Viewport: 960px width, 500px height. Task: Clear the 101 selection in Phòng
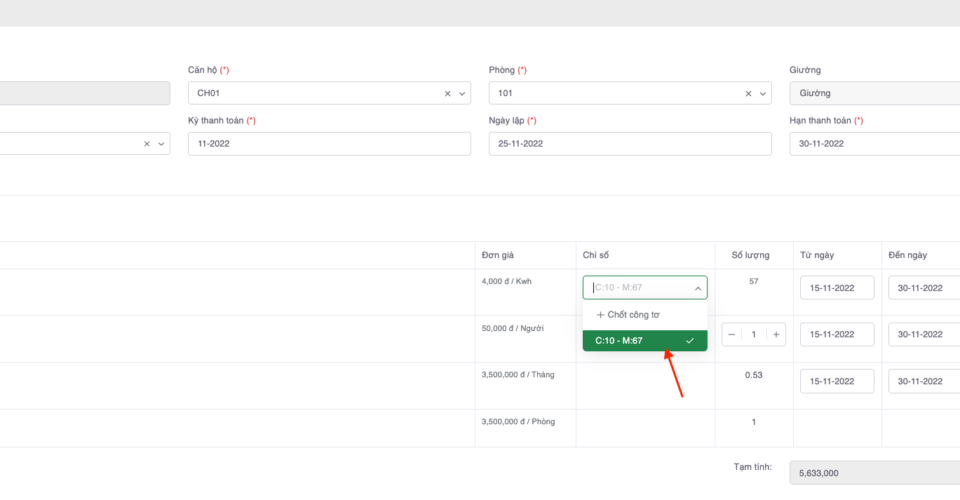(748, 93)
